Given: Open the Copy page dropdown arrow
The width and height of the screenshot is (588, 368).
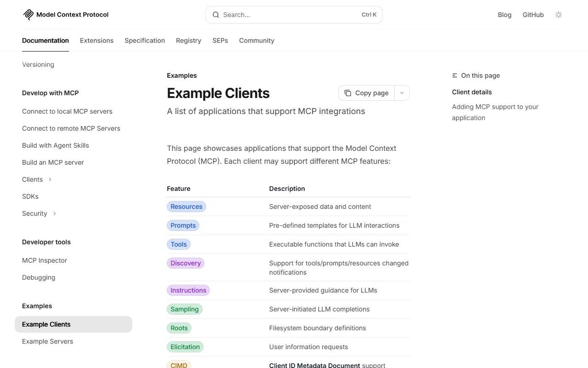Looking at the screenshot, I should [x=402, y=93].
